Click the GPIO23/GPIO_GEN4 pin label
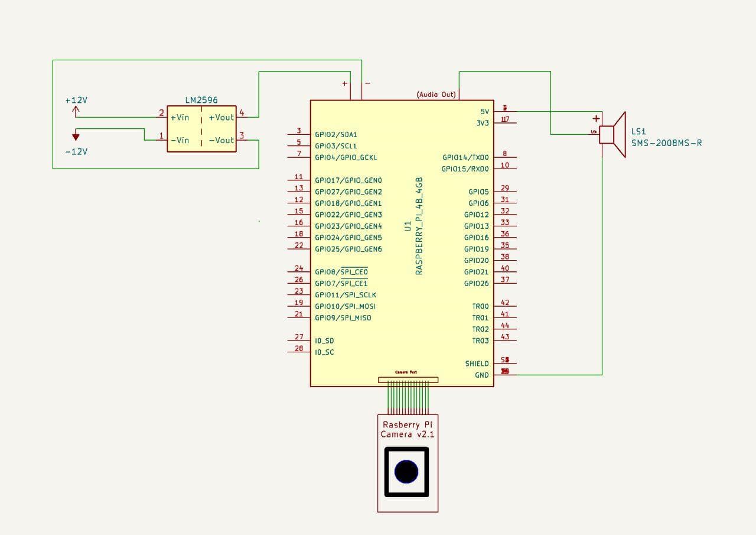This screenshot has height=535, width=756. pyautogui.click(x=348, y=226)
